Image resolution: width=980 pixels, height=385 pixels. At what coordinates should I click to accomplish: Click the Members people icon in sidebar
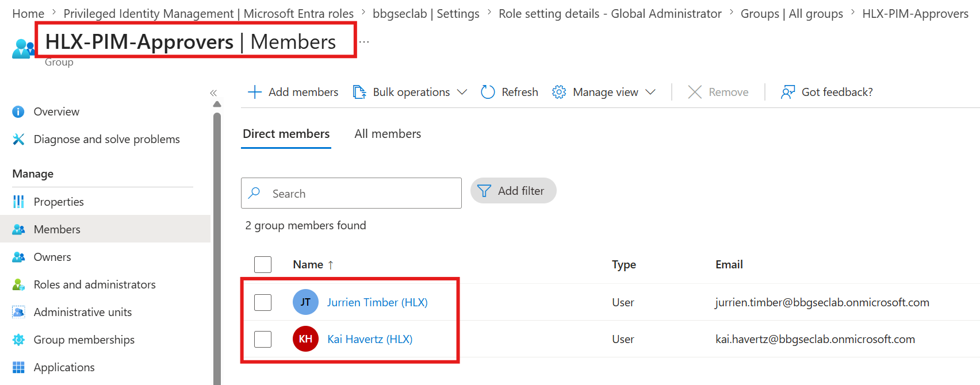coord(18,229)
